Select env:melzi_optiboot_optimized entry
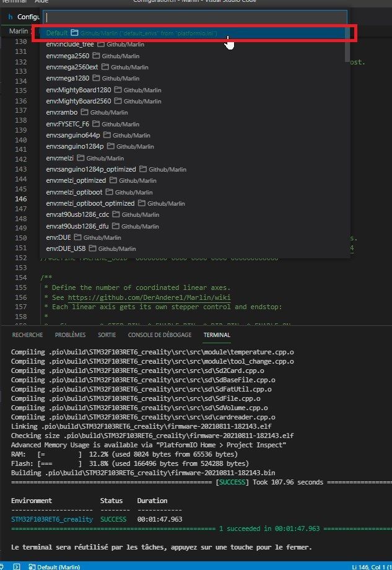 click(194, 203)
